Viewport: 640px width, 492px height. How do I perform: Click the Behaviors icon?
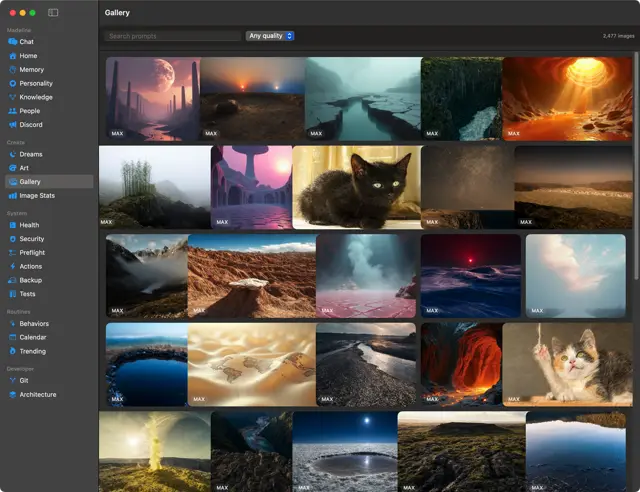click(x=13, y=323)
